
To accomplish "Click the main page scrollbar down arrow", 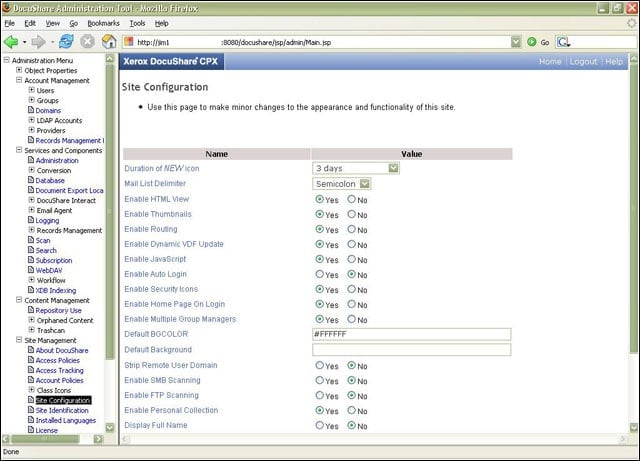I will pyautogui.click(x=634, y=428).
